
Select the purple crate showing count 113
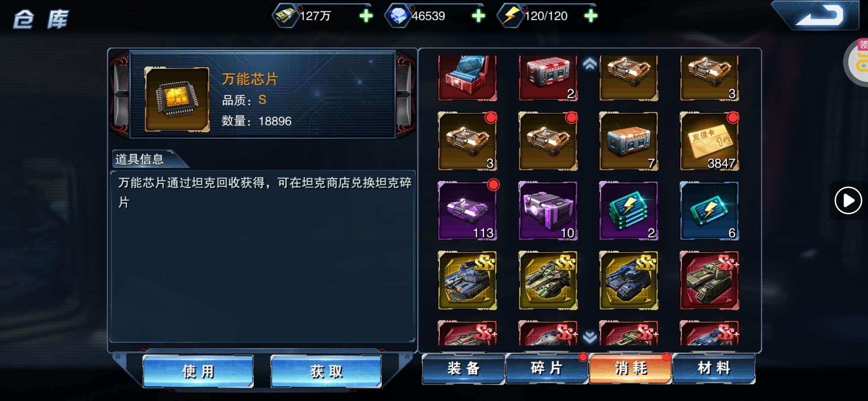(x=467, y=211)
